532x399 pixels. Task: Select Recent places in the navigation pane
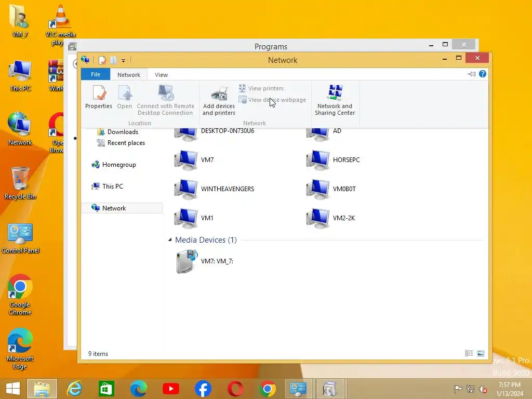tap(121, 143)
